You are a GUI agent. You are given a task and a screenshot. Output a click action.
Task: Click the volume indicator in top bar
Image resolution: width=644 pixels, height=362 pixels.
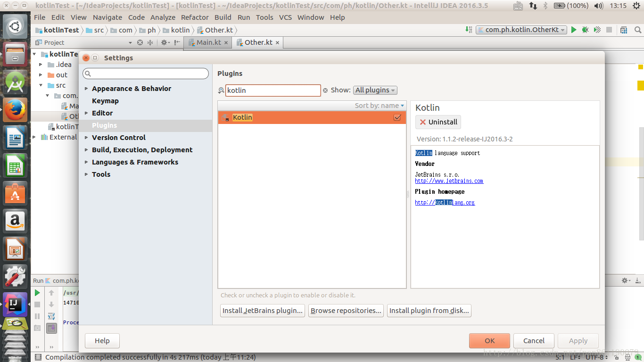click(x=599, y=6)
